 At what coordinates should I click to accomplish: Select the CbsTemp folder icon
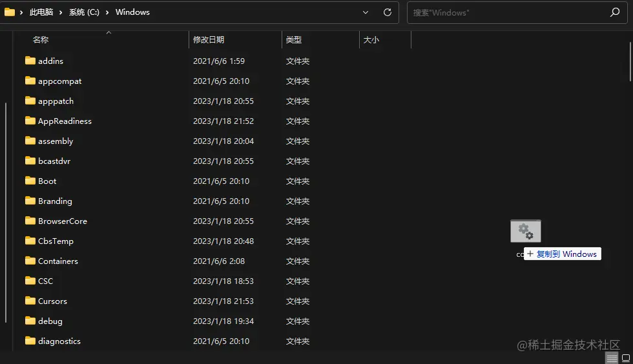coord(30,241)
